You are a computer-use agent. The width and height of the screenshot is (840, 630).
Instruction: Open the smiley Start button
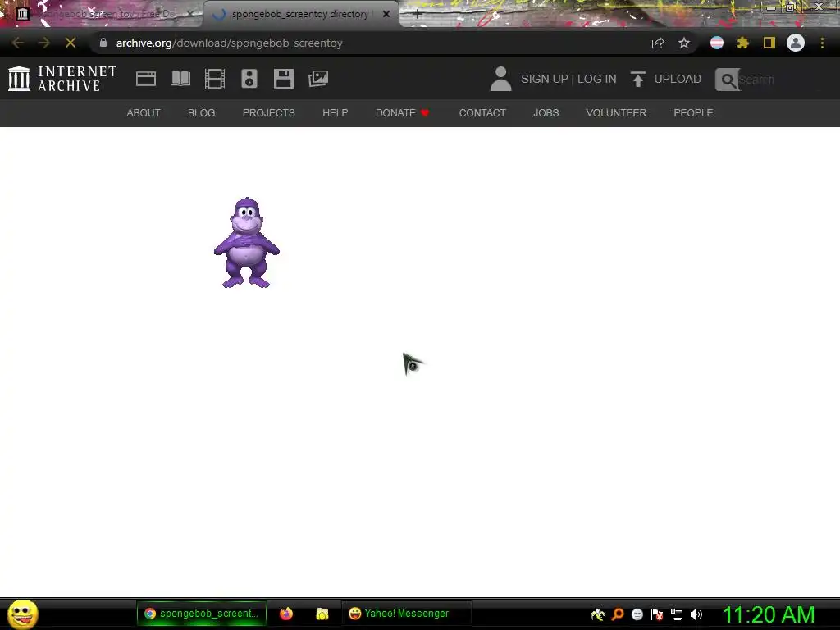click(22, 614)
